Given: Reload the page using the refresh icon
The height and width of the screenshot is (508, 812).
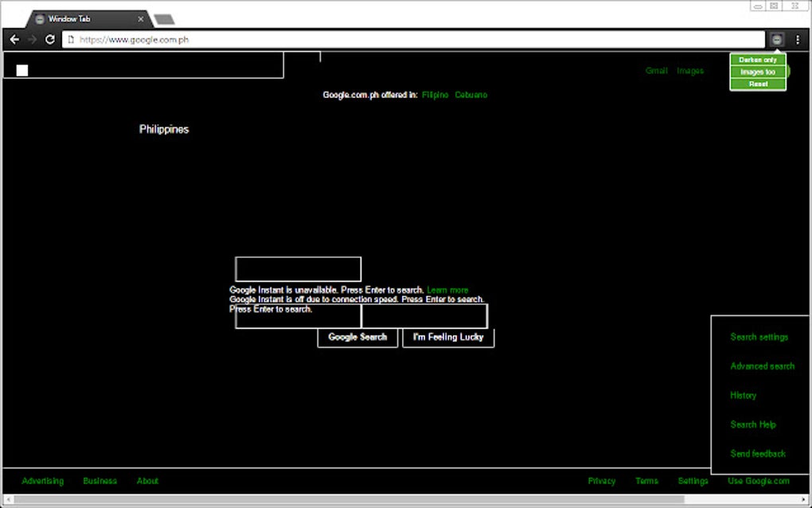Looking at the screenshot, I should click(x=50, y=38).
